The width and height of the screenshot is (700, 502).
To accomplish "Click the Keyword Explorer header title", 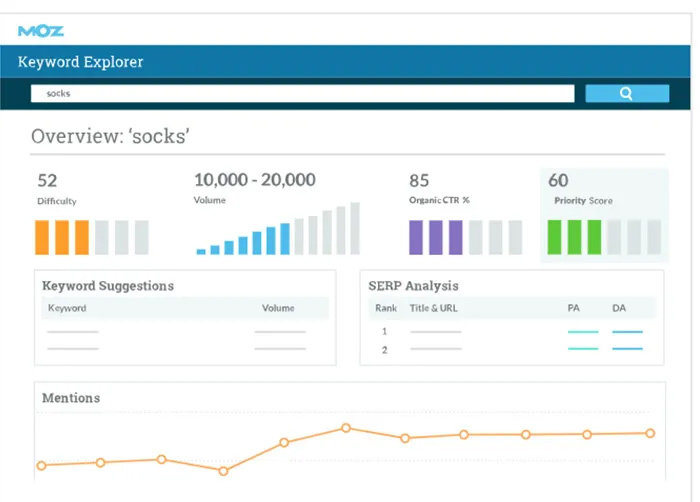I will pyautogui.click(x=80, y=62).
